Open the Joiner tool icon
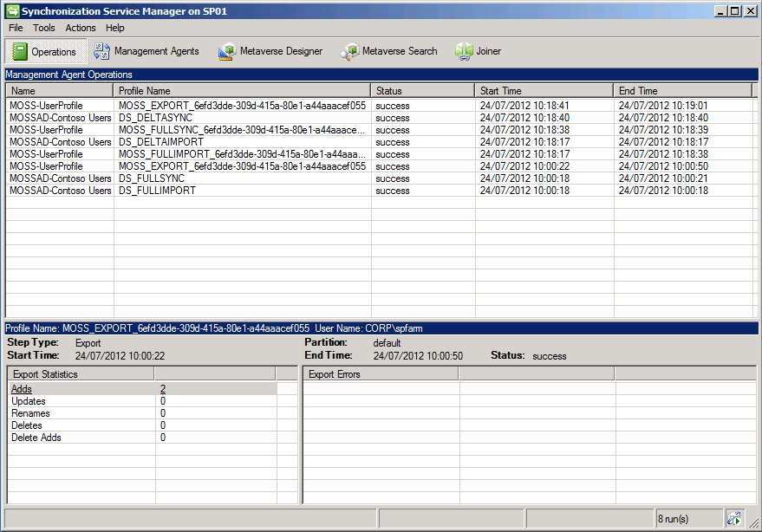This screenshot has height=532, width=762. point(464,52)
